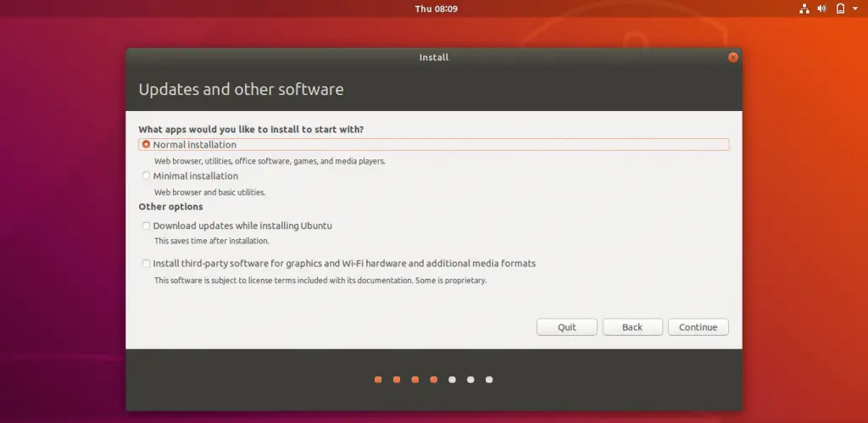Click the 'Other options' label

(x=170, y=207)
